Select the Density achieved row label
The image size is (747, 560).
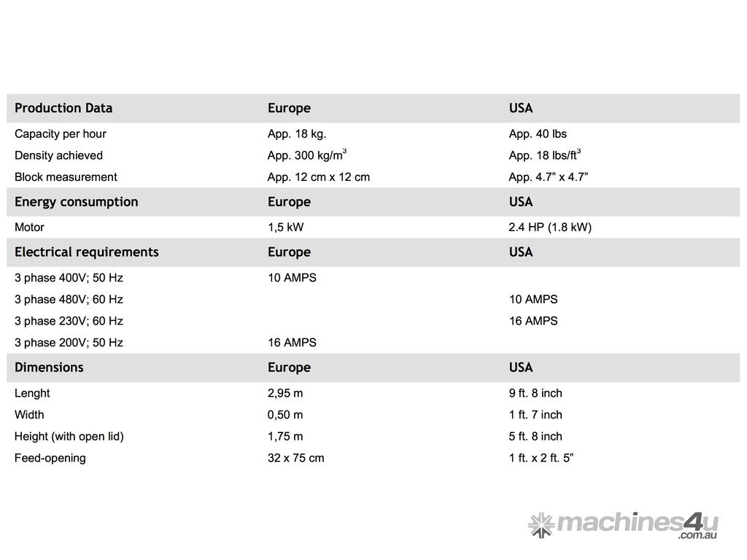[x=58, y=155]
